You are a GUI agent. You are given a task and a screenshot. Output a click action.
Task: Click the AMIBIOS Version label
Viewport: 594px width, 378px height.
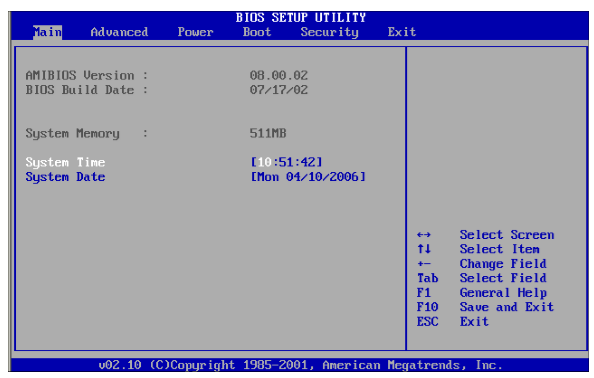87,76
